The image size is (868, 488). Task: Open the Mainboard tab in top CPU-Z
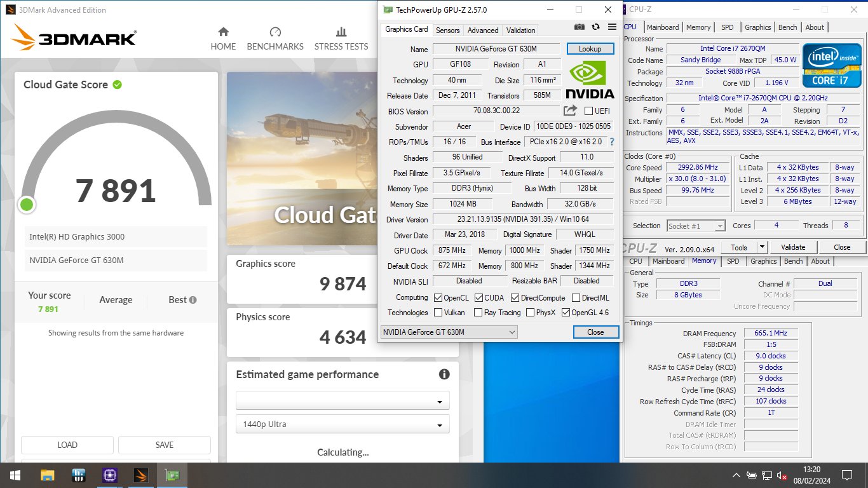663,27
